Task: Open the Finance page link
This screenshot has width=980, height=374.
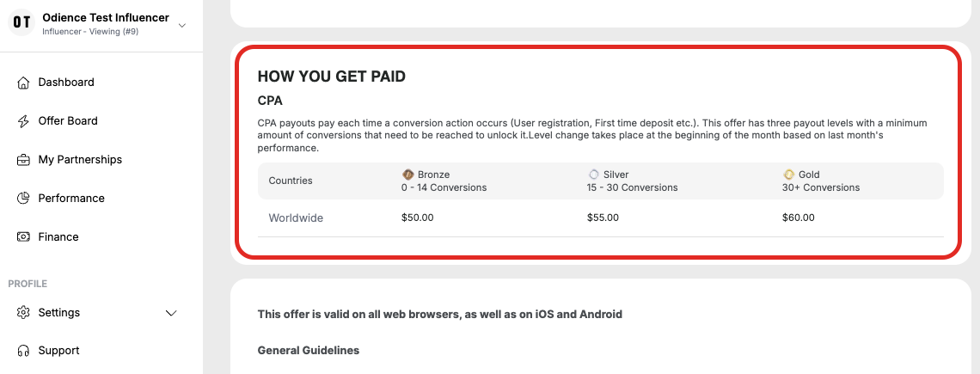Action: (58, 237)
